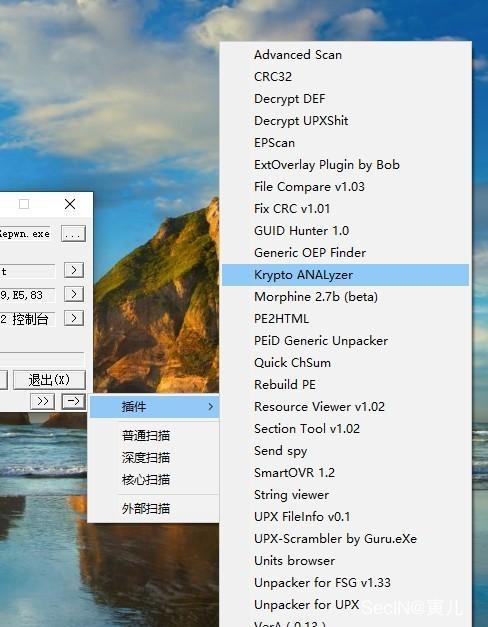Screen dimensions: 488x627
Task: Select UPX FileInfo v0.1
Action: coord(345,517)
